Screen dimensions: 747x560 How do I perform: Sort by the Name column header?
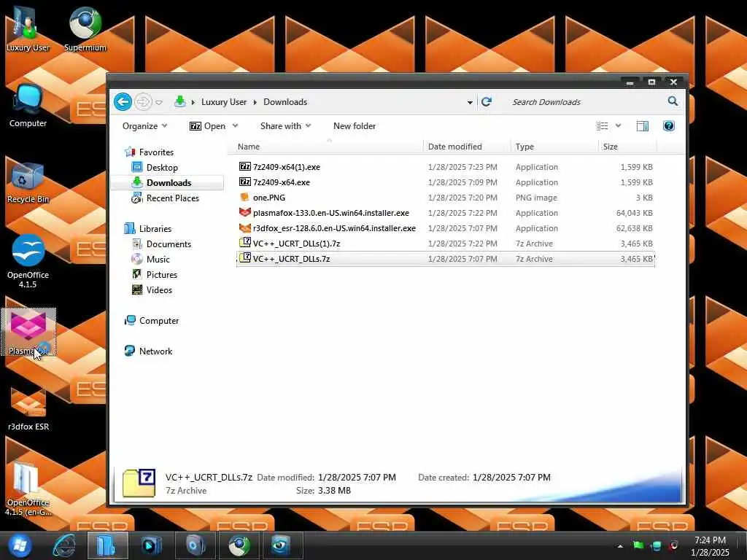click(x=327, y=147)
